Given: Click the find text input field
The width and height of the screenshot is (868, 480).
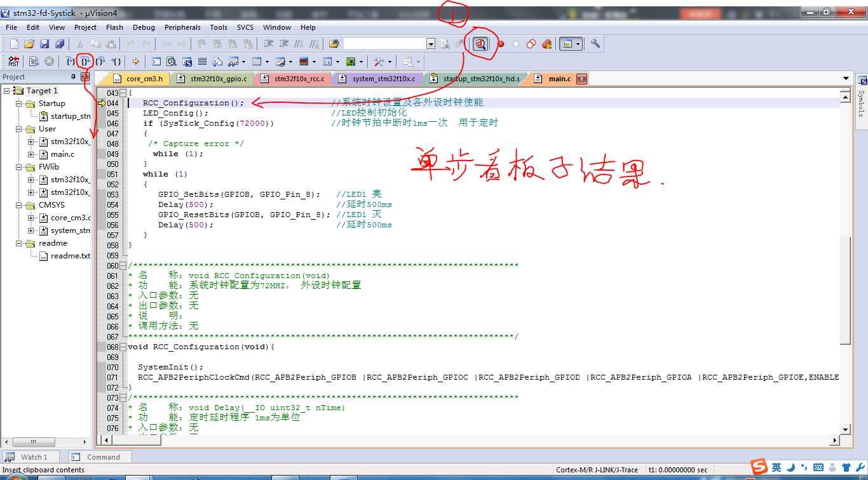Looking at the screenshot, I should 385,44.
